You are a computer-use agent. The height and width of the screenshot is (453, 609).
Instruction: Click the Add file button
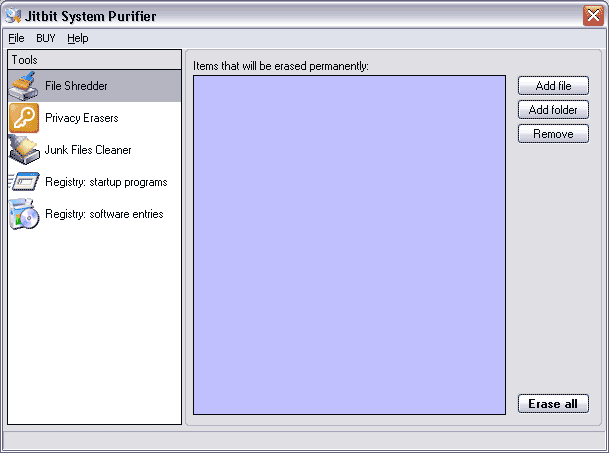553,86
